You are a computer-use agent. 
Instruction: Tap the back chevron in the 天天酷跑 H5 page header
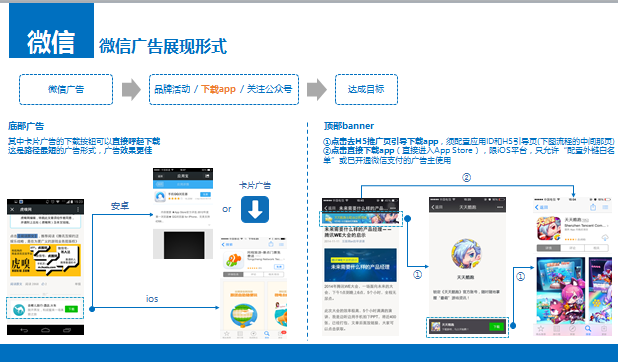(433, 207)
